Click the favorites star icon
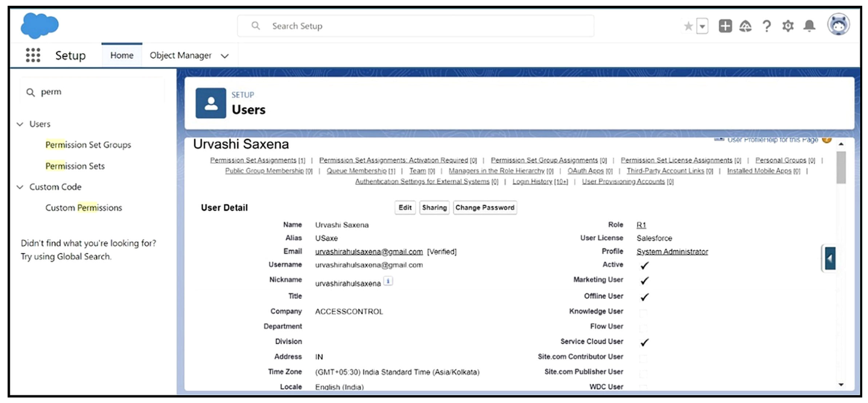The width and height of the screenshot is (868, 403). pos(688,26)
